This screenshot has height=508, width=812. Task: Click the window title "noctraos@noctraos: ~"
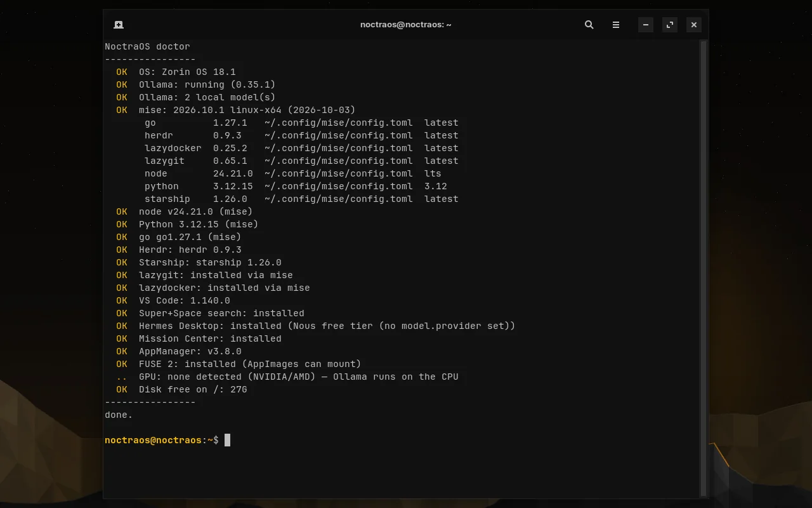coord(406,25)
